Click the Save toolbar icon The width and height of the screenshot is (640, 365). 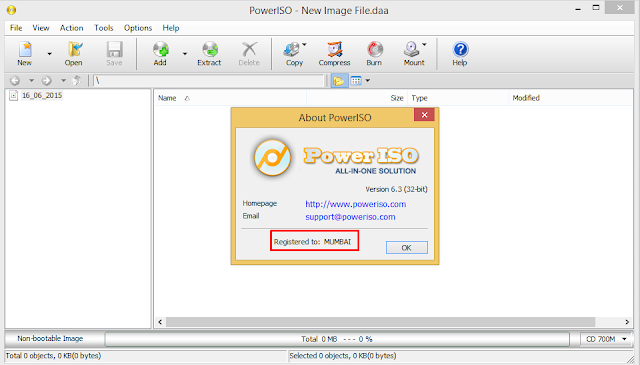coord(114,53)
